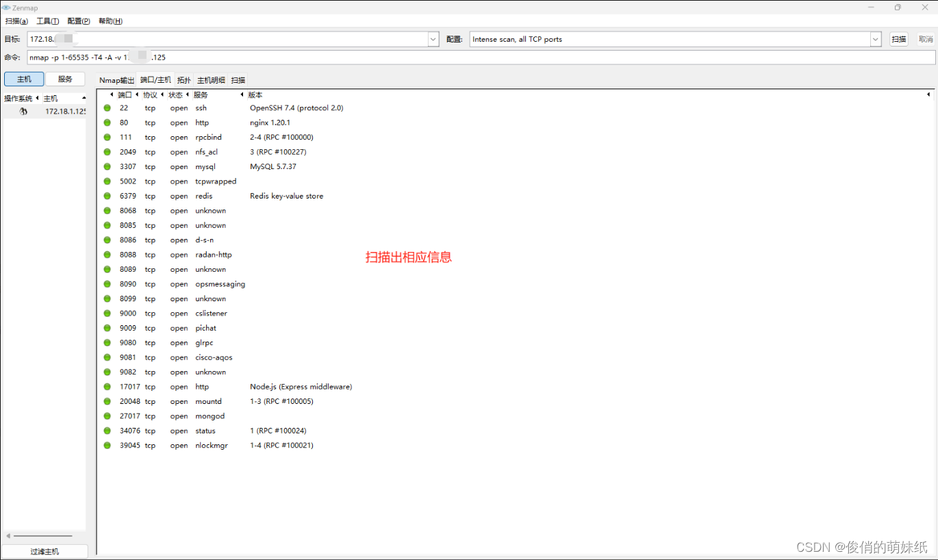
Task: Open the 工具(T) menu
Action: [48, 21]
